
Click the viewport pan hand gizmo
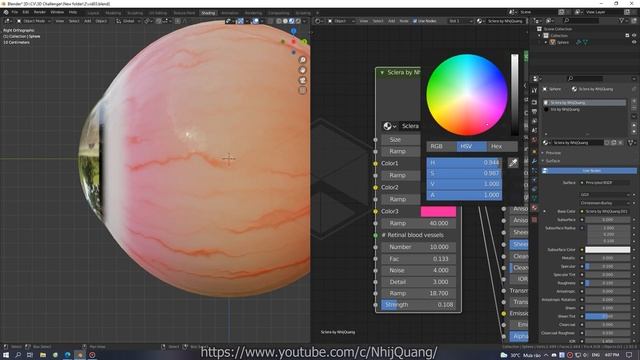click(x=302, y=70)
